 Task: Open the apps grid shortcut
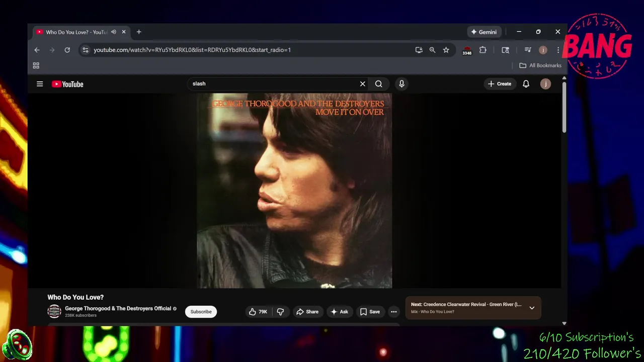[36, 65]
